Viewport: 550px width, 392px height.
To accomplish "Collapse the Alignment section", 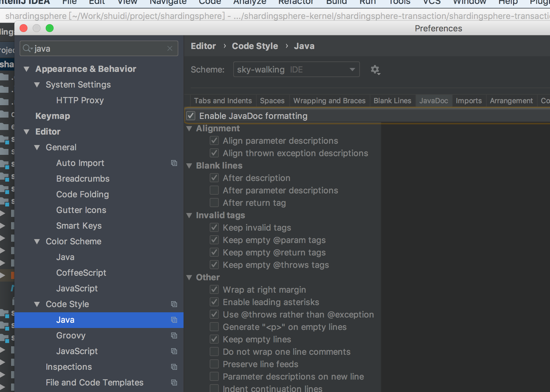I will (x=189, y=129).
